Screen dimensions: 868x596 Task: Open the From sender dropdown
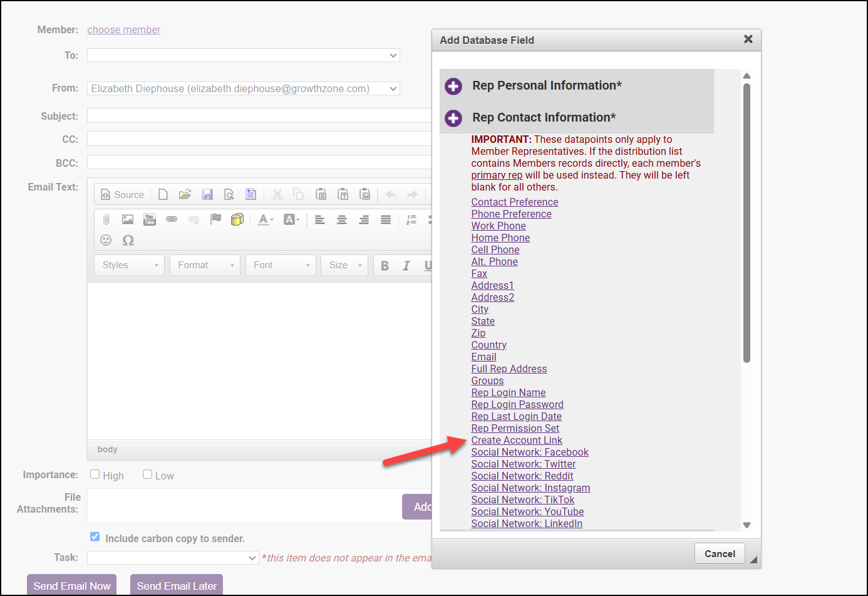[x=243, y=89]
